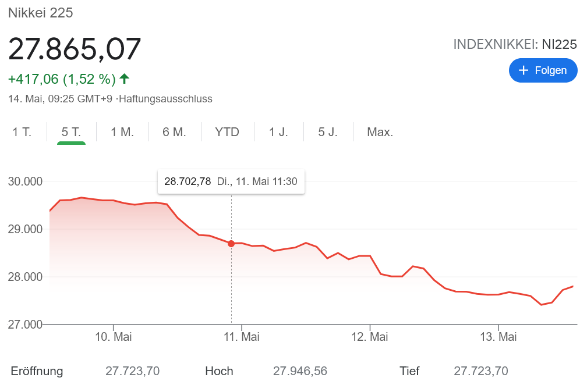Click the INDEXNIKKEI: NI225 ticker label
Image resolution: width=587 pixels, height=392 pixels.
515,44
